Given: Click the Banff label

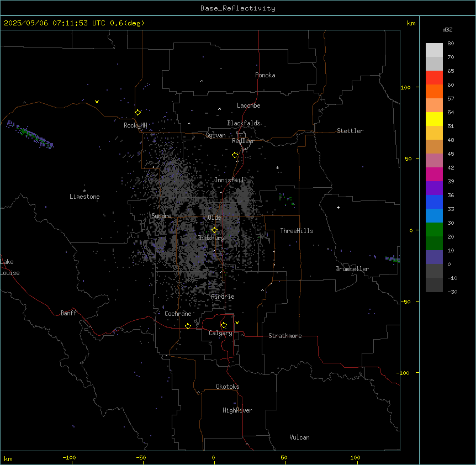Looking at the screenshot, I should coord(68,313).
